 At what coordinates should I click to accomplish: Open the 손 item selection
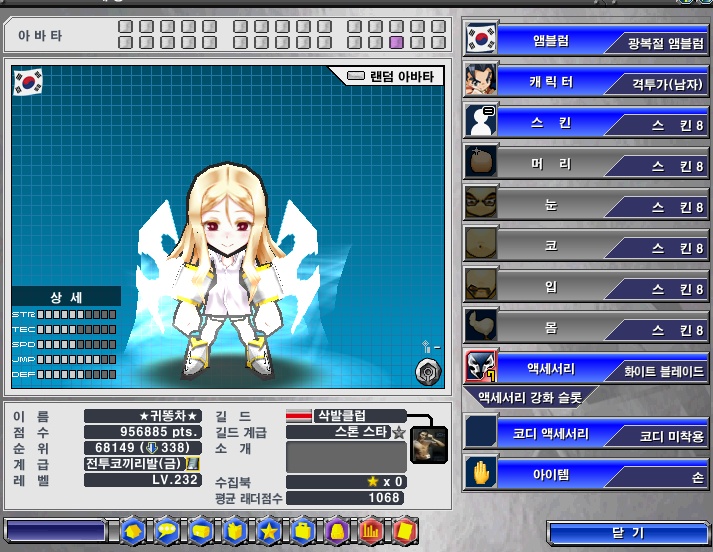(x=659, y=477)
